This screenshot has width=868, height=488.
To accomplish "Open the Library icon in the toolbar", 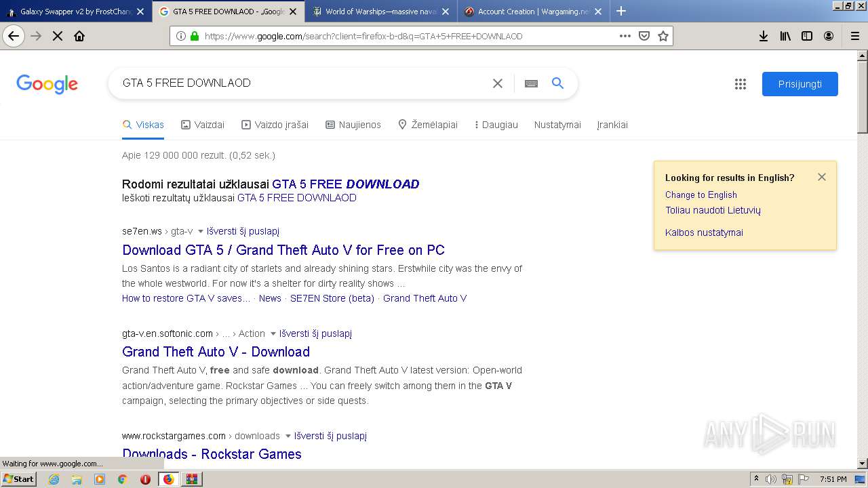I will 785,36.
